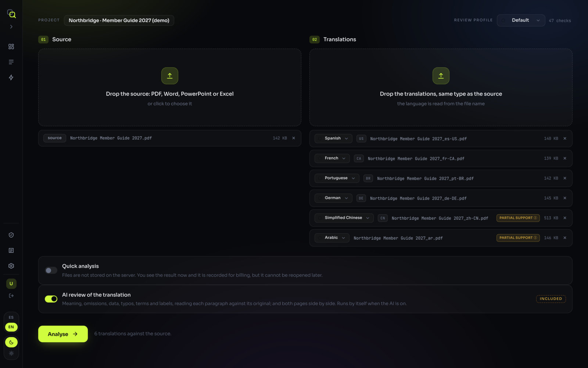This screenshot has height=368, width=588.
Task: Remove the source file Northbridge Member Guide 2027.pdf
Action: click(x=294, y=138)
